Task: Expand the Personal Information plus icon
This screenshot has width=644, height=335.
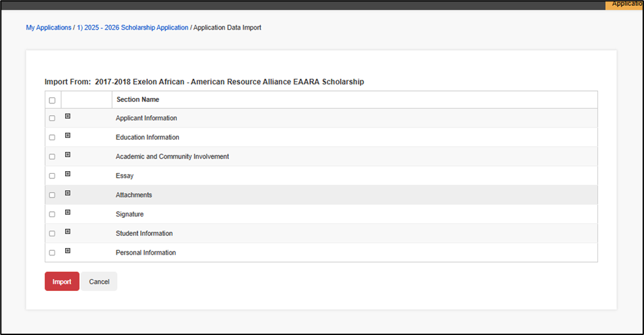Action: 68,251
